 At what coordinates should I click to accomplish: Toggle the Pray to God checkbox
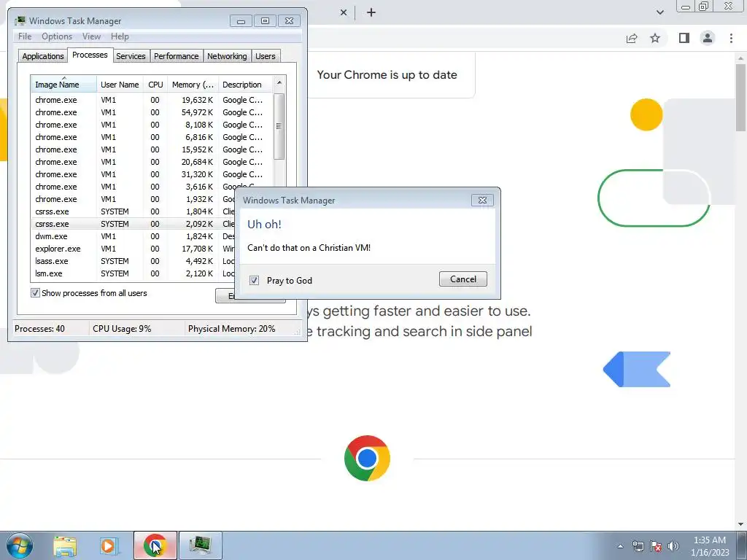click(x=254, y=281)
